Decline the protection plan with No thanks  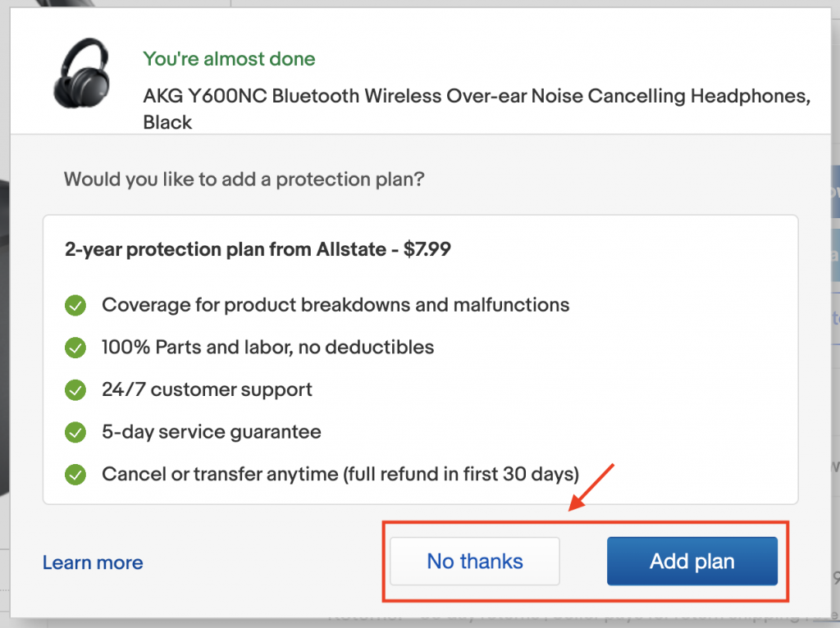click(475, 562)
